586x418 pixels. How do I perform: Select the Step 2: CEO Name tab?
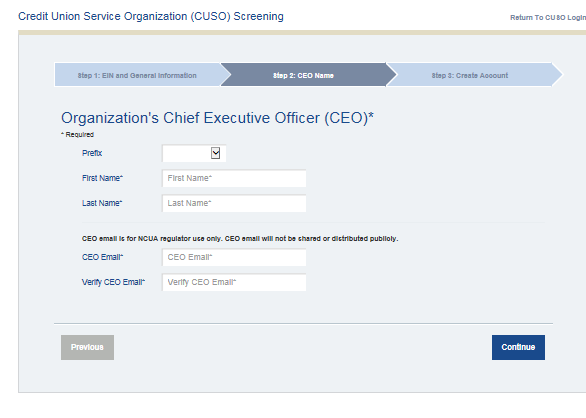pos(303,75)
